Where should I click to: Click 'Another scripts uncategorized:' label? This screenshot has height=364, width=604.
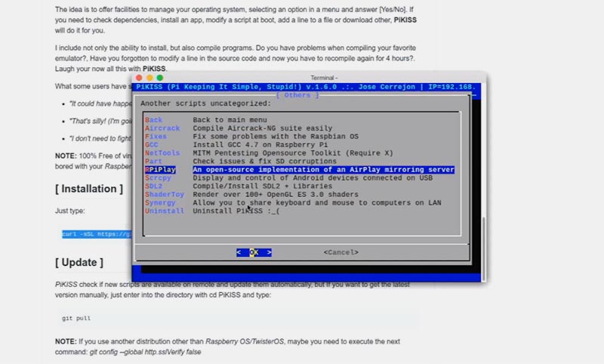pos(205,103)
